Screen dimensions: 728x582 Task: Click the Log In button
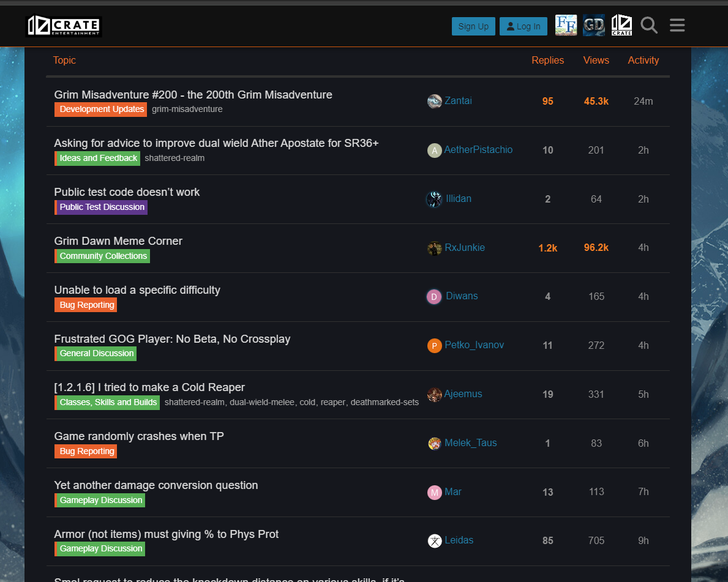523,26
